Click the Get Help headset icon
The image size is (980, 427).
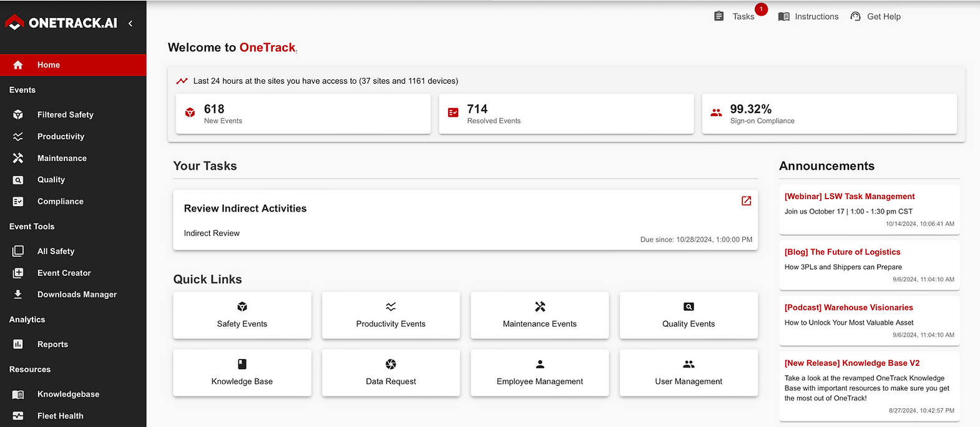855,17
